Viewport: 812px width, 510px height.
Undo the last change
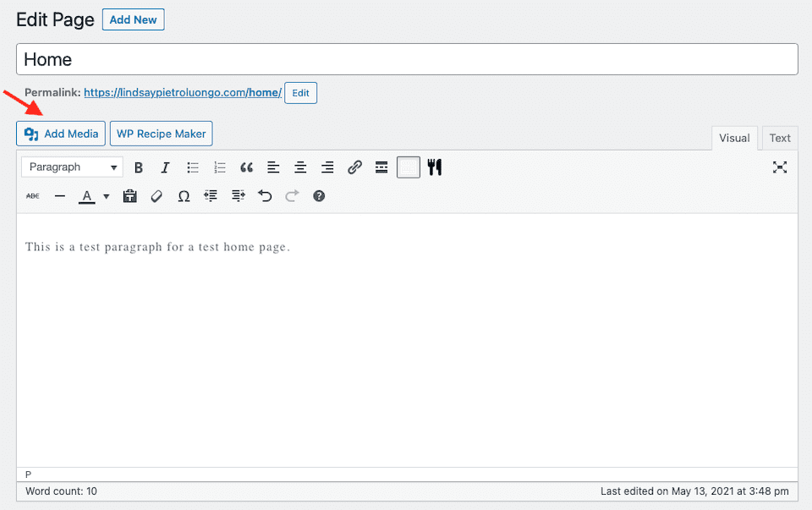tap(265, 195)
